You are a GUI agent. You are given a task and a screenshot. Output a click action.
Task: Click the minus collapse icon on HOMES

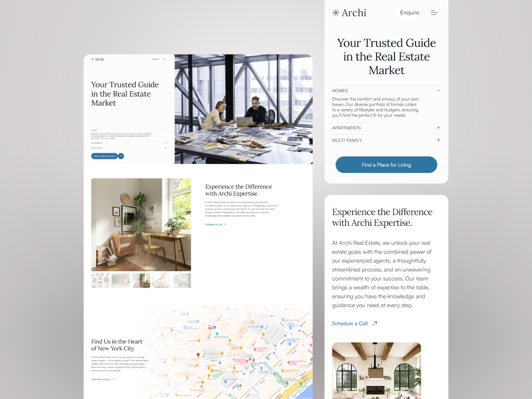[x=439, y=90]
